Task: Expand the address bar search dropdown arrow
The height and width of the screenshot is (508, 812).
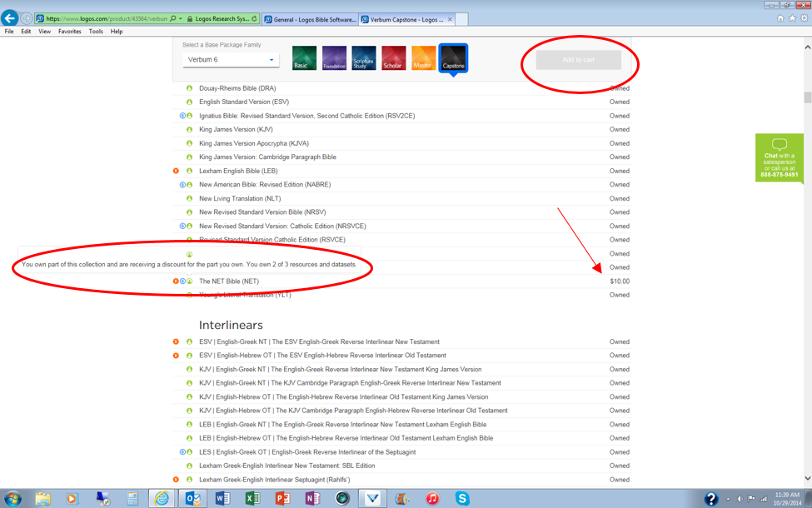Action: (x=180, y=18)
